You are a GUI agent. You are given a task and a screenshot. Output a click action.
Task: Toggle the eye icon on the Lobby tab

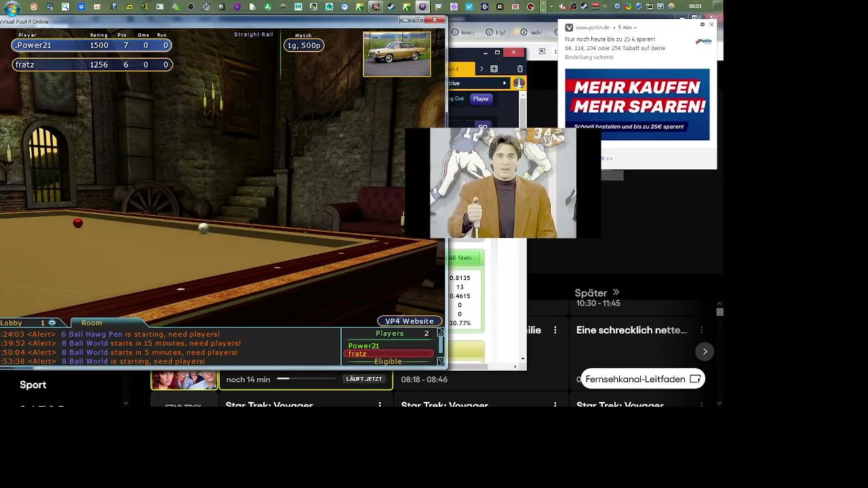coord(52,323)
